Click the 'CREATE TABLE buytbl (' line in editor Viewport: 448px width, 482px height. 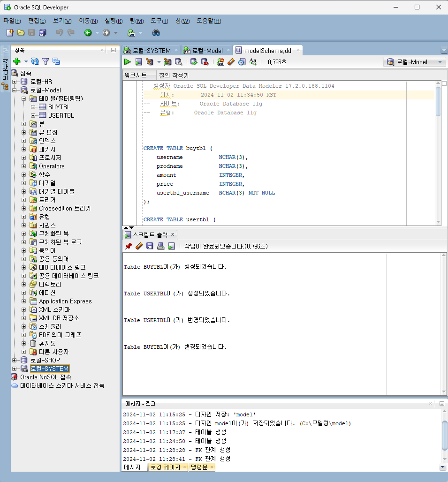tap(178, 148)
